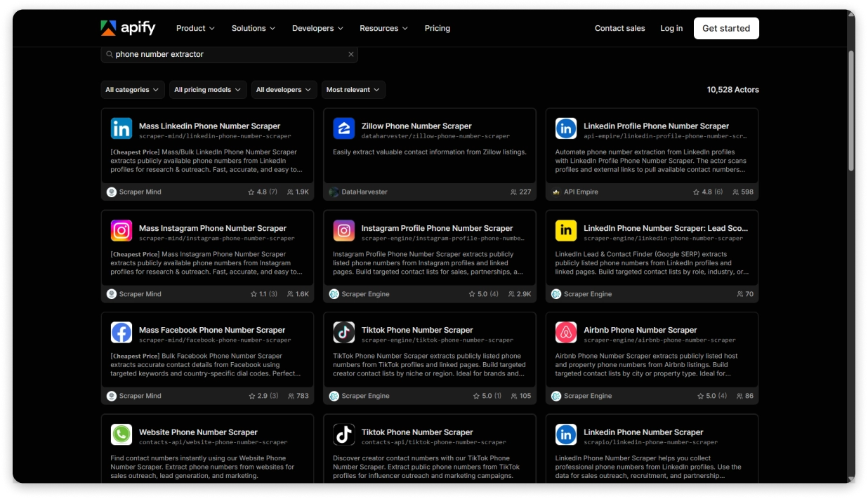Click the scraper-mind/instagram-phone-number-scraper slug
The image size is (868, 499).
pyautogui.click(x=217, y=238)
